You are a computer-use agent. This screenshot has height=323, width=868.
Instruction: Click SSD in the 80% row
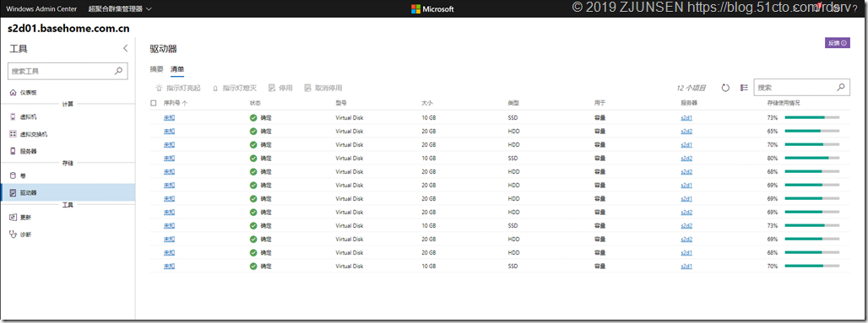513,159
